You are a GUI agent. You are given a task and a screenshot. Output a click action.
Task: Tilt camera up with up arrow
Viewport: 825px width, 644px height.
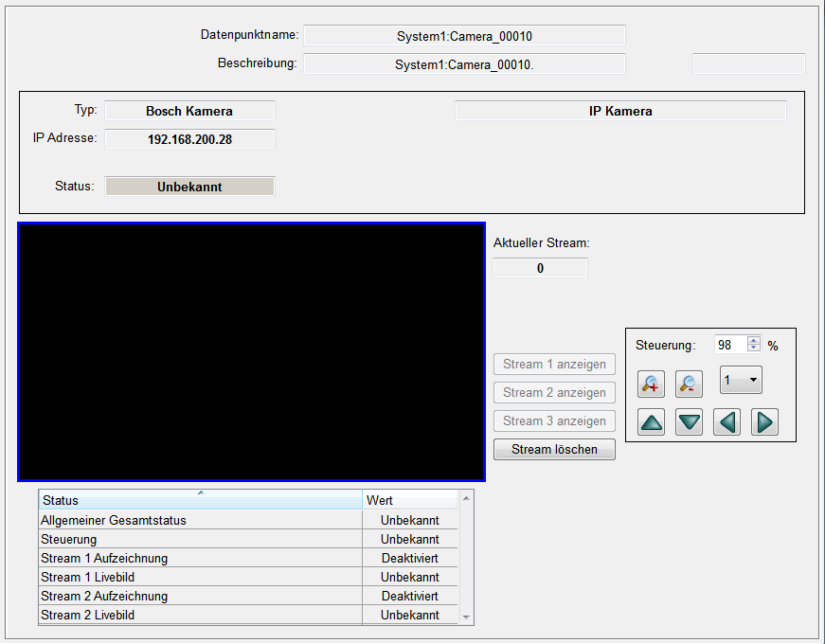[651, 422]
